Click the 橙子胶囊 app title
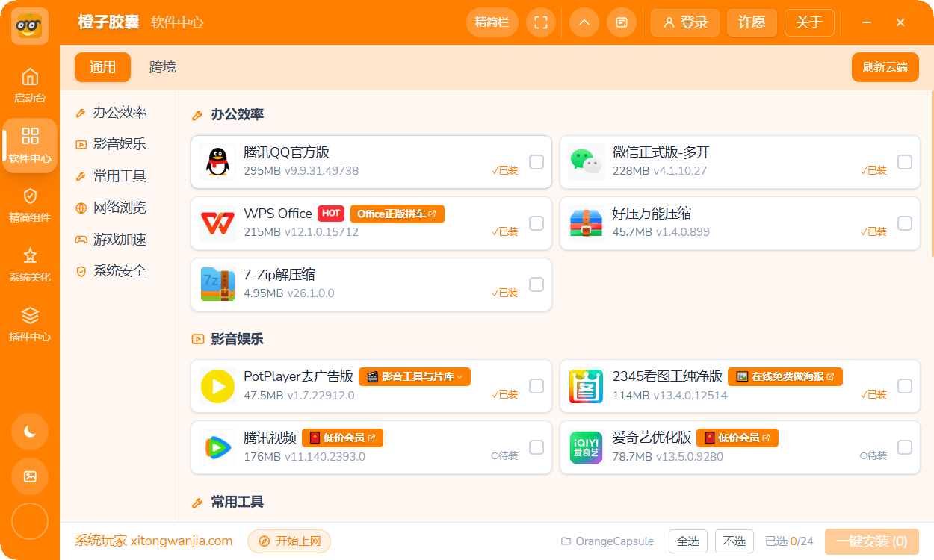The image size is (934, 560). [x=109, y=22]
